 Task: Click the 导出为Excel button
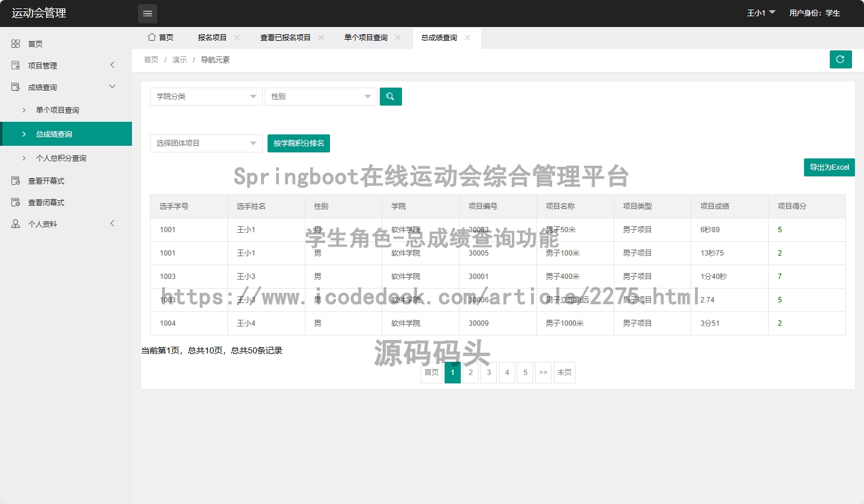point(829,167)
